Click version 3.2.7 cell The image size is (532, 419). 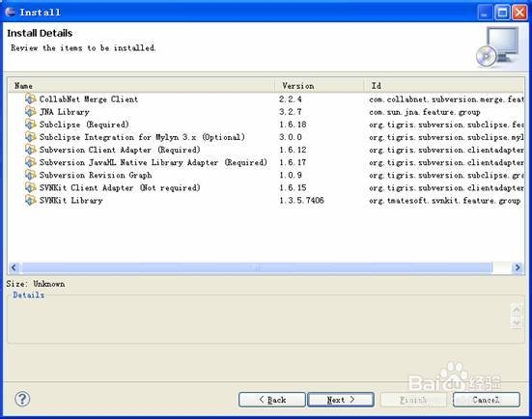(x=291, y=112)
